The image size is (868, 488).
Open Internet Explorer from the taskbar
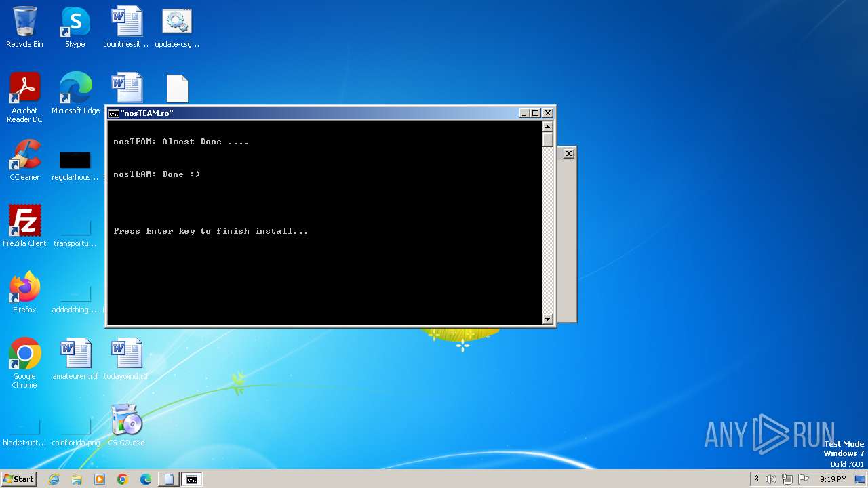point(54,479)
